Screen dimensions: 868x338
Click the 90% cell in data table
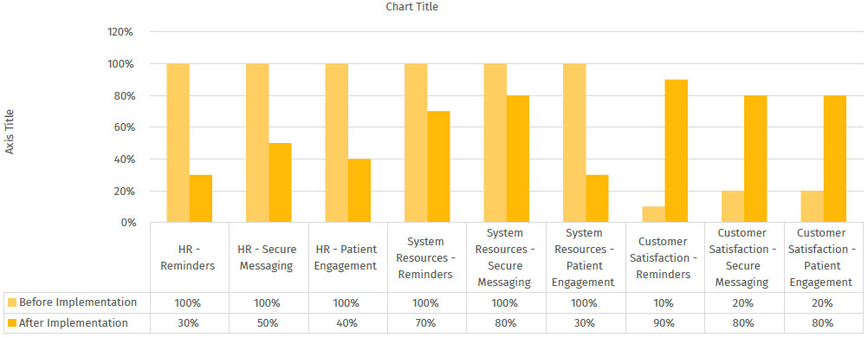664,323
